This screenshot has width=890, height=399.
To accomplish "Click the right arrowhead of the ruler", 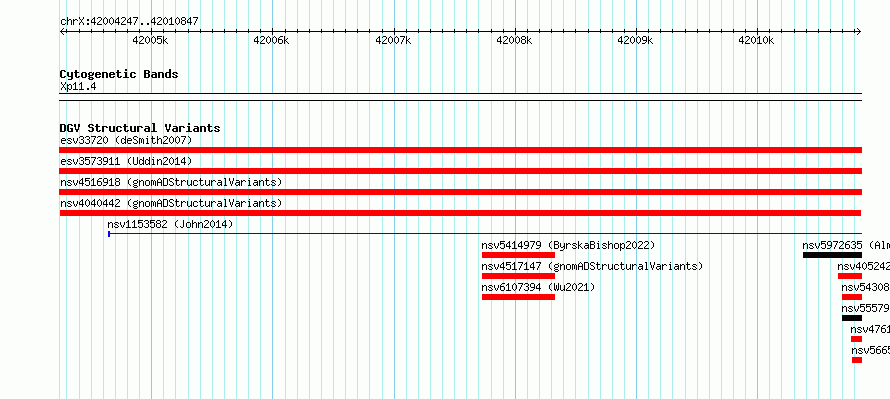I will 859,32.
